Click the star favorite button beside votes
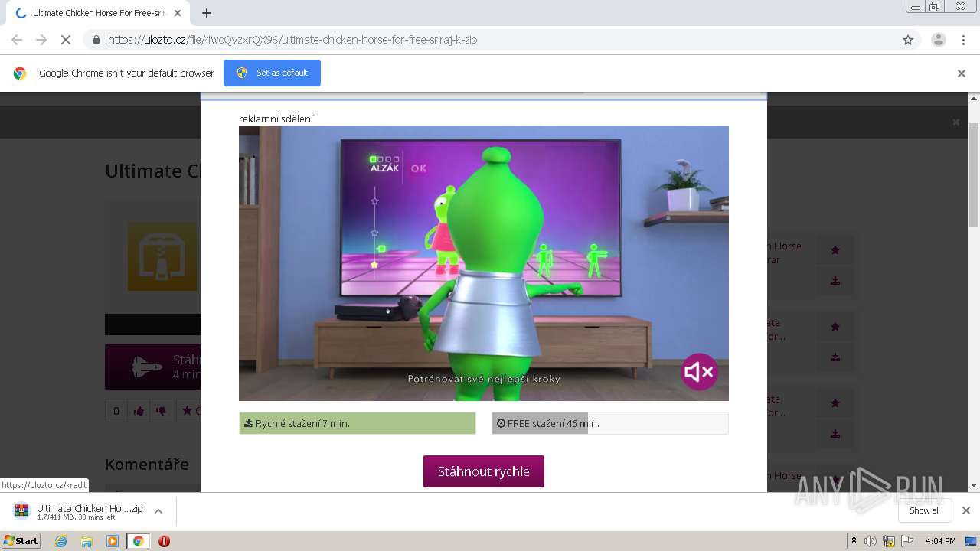 click(x=188, y=411)
